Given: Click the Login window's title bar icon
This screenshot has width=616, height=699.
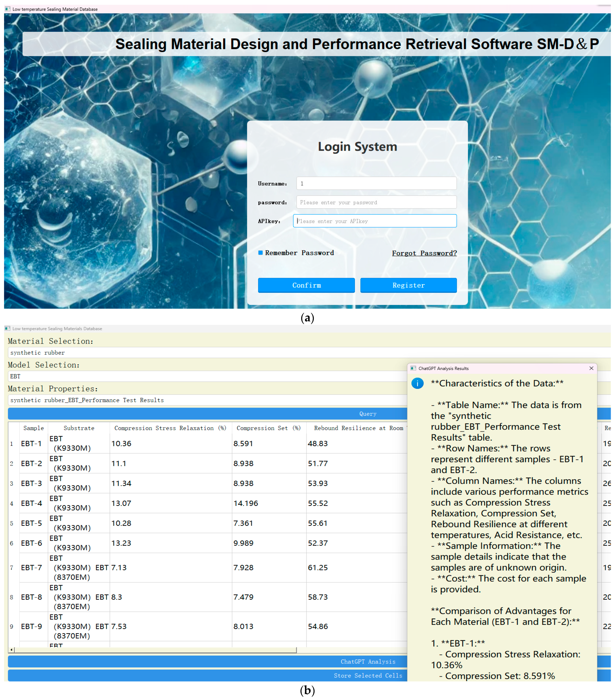Looking at the screenshot, I should [x=8, y=9].
